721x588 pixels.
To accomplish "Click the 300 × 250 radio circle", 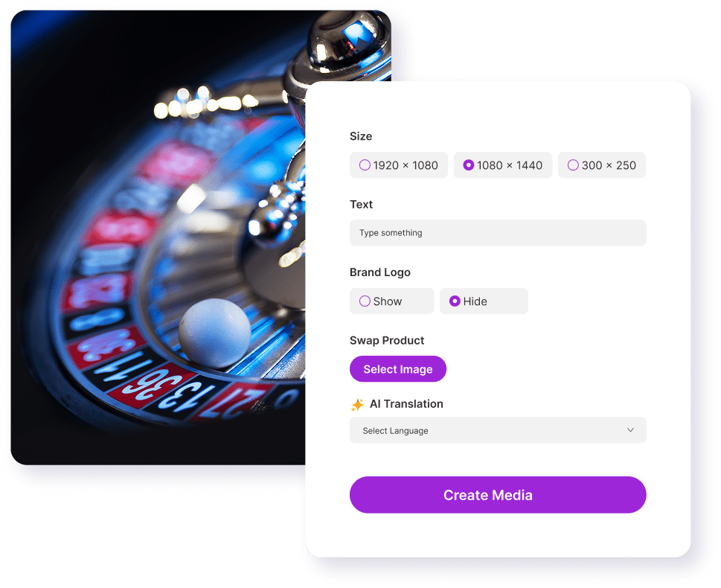I will coord(573,165).
